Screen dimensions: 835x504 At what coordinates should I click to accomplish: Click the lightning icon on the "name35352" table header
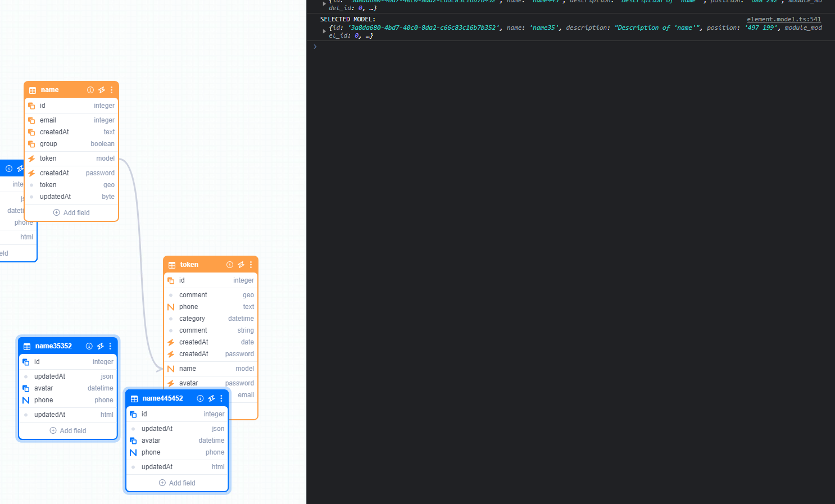(x=100, y=346)
